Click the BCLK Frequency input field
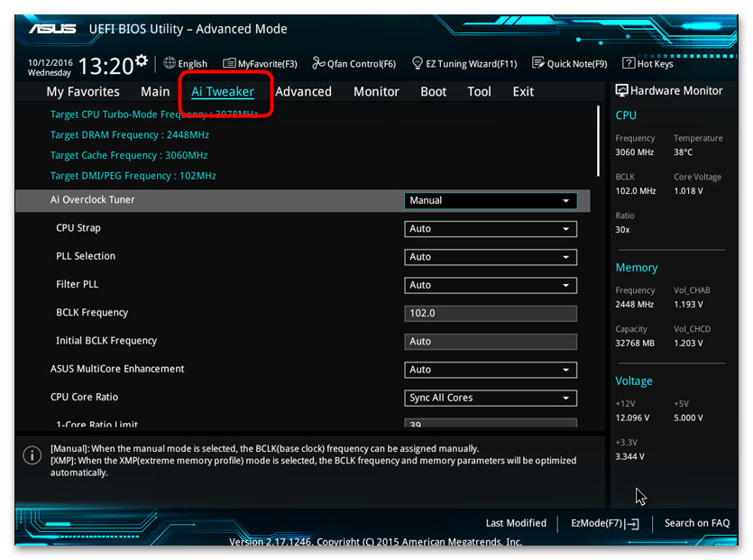This screenshot has height=560, width=753. 491,313
